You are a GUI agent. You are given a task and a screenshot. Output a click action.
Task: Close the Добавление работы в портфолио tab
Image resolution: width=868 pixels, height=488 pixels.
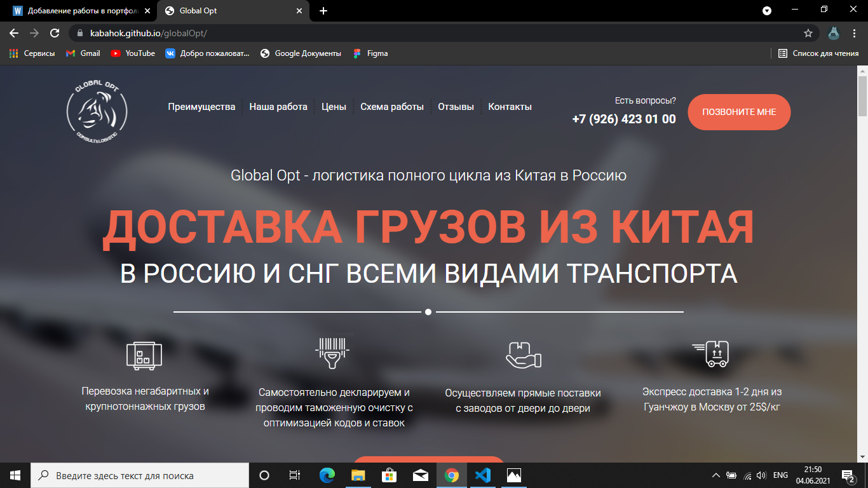coord(147,11)
